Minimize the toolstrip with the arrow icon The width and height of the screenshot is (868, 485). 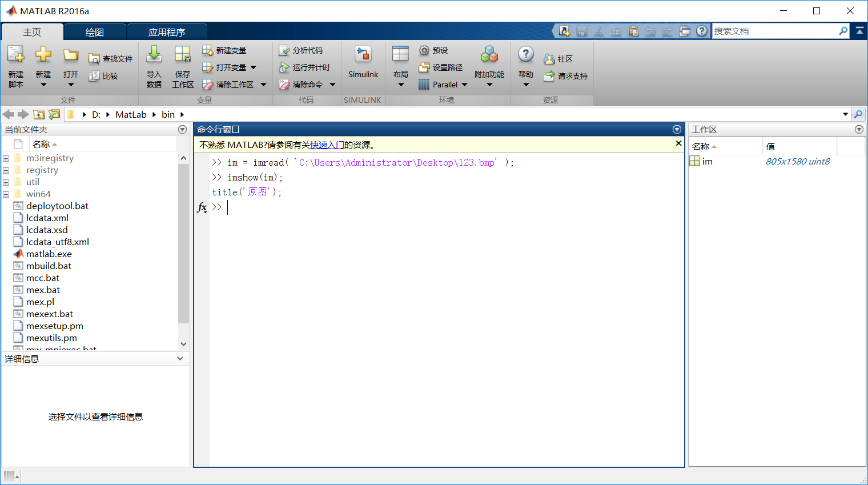[x=859, y=31]
